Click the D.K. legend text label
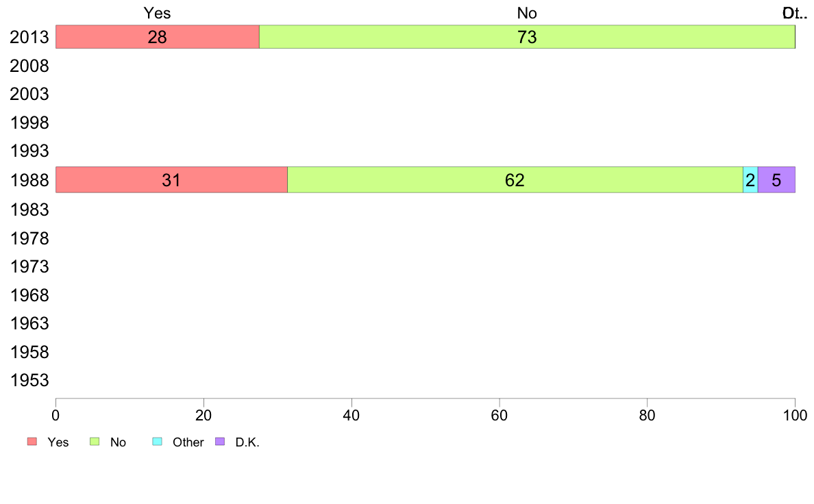 (x=247, y=442)
